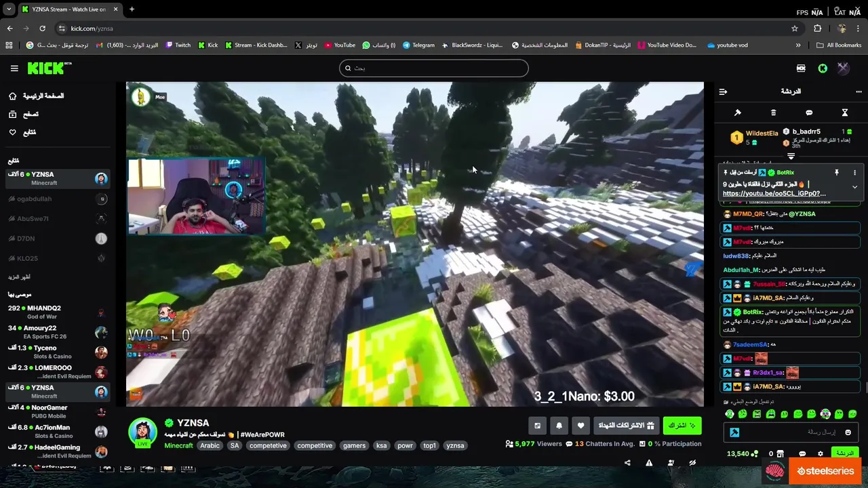Click the moderator gavel icon in chat toolbar

point(738,113)
